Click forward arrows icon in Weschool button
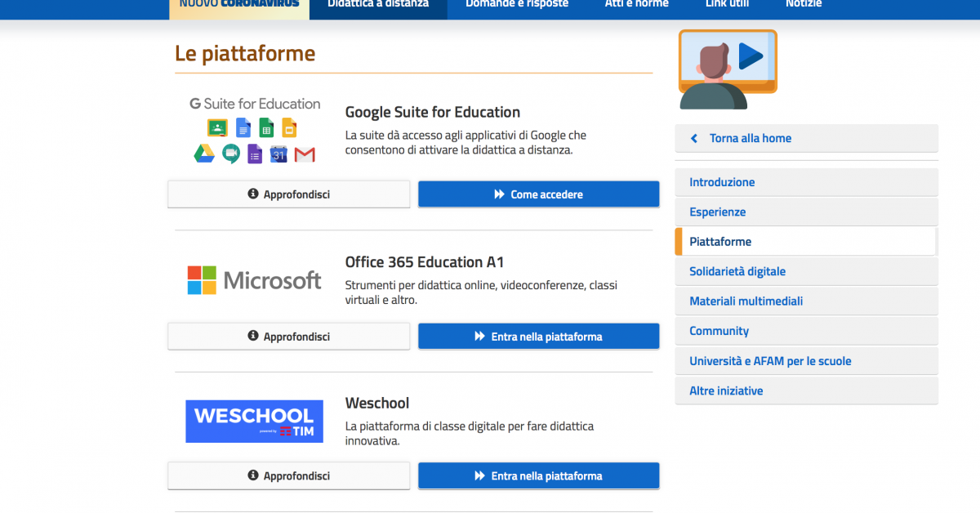The height and width of the screenshot is (513, 980). tap(479, 475)
